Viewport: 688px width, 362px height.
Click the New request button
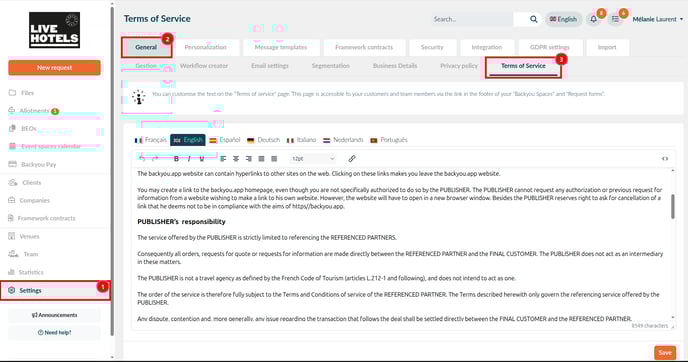[x=54, y=68]
